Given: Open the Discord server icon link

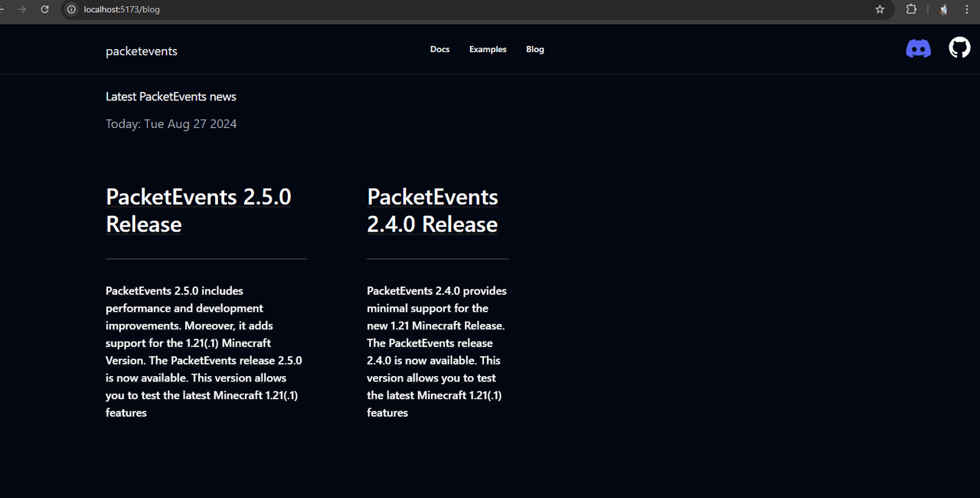Looking at the screenshot, I should point(918,49).
